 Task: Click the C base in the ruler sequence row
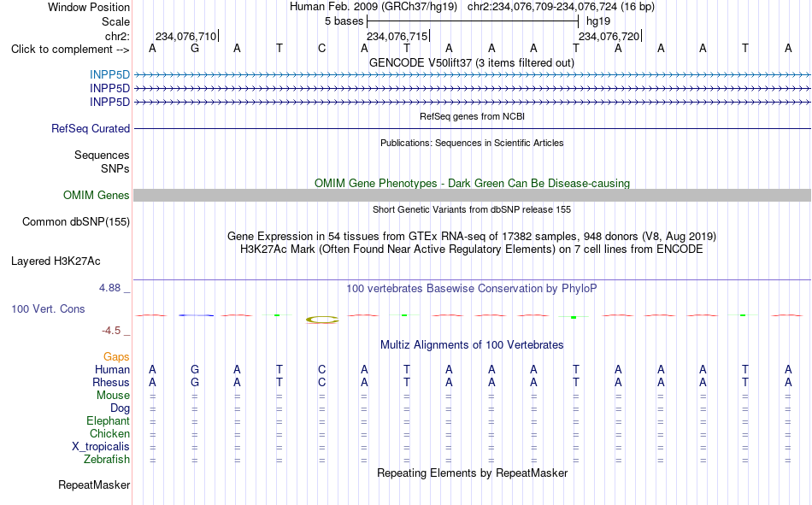(x=321, y=48)
